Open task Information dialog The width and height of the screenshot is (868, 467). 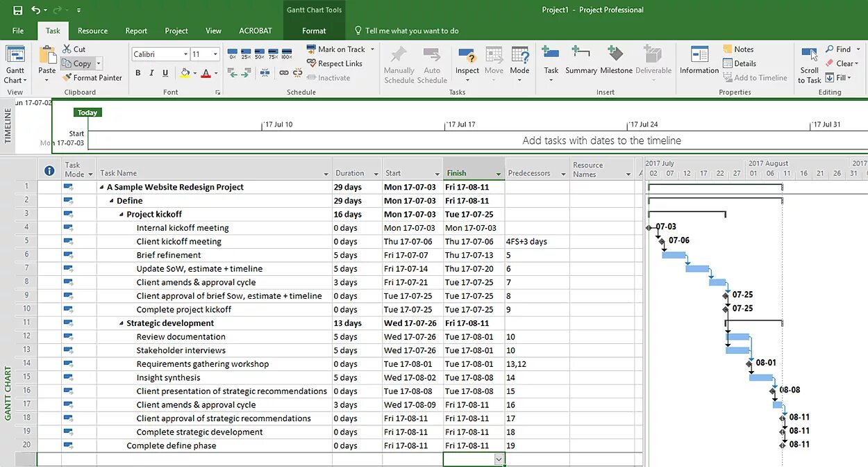point(699,61)
